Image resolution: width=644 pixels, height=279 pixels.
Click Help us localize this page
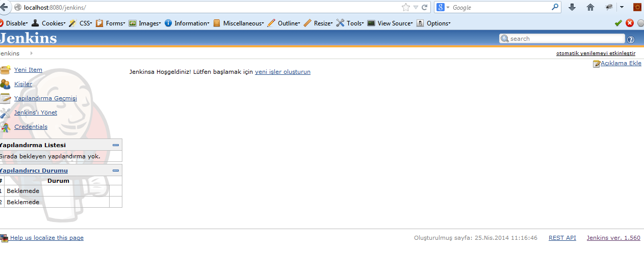pyautogui.click(x=47, y=238)
